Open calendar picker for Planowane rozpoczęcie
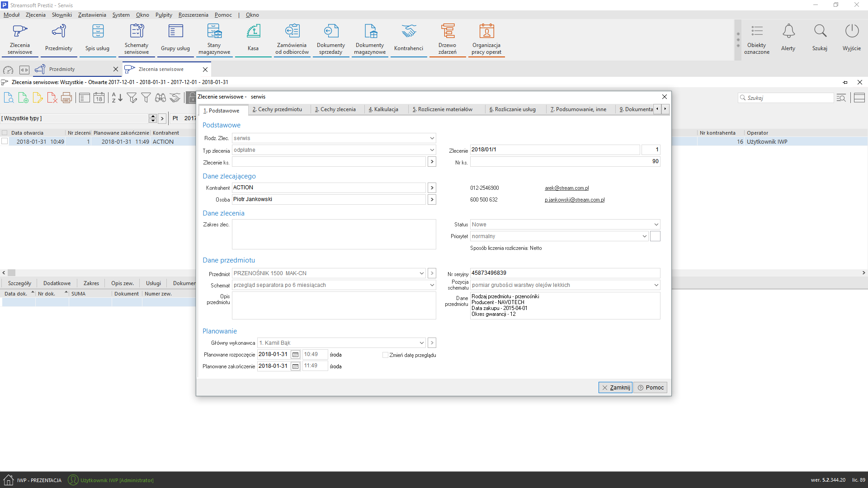The image size is (868, 488). click(295, 355)
